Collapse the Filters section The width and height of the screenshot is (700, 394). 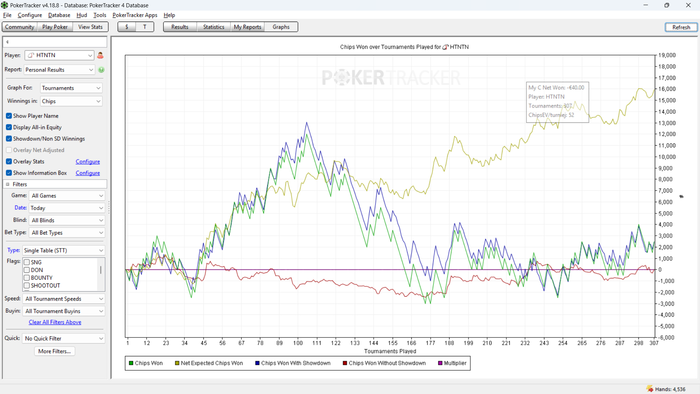coord(8,184)
